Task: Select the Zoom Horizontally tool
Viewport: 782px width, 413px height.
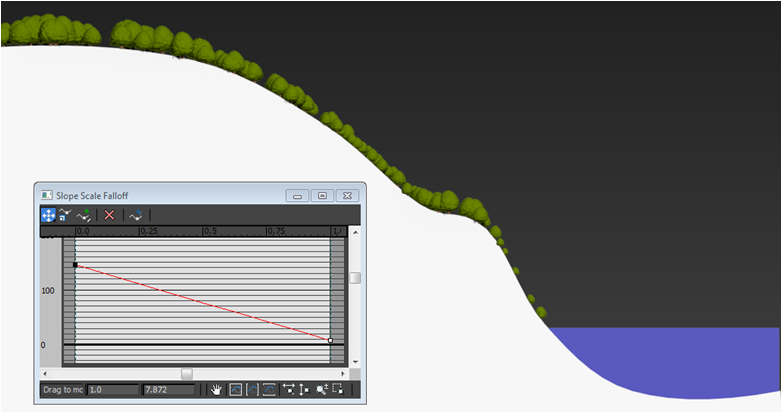Action: pyautogui.click(x=288, y=389)
